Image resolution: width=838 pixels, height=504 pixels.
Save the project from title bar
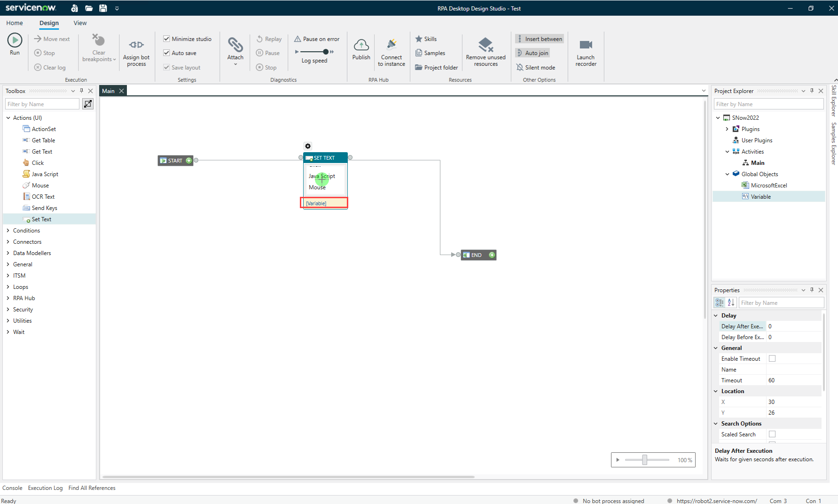(103, 8)
